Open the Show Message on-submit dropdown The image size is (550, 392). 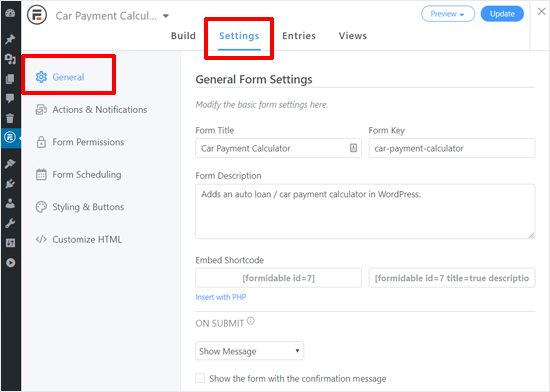point(249,351)
